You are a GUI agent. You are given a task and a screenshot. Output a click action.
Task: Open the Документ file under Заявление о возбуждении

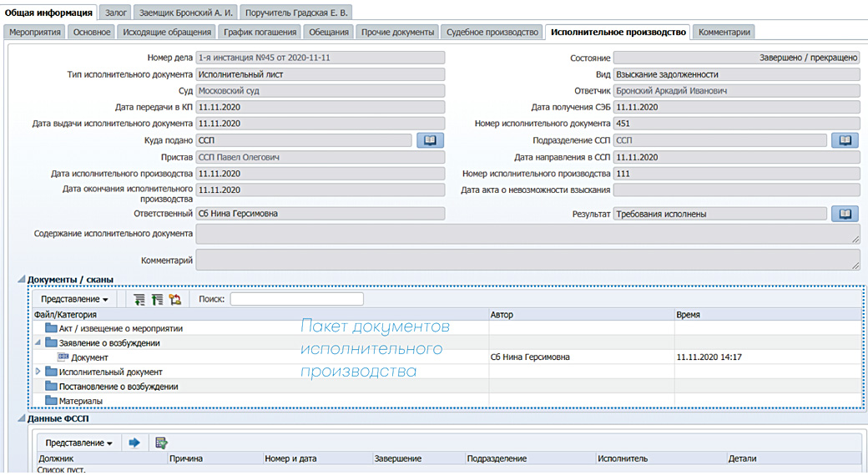pyautogui.click(x=89, y=357)
